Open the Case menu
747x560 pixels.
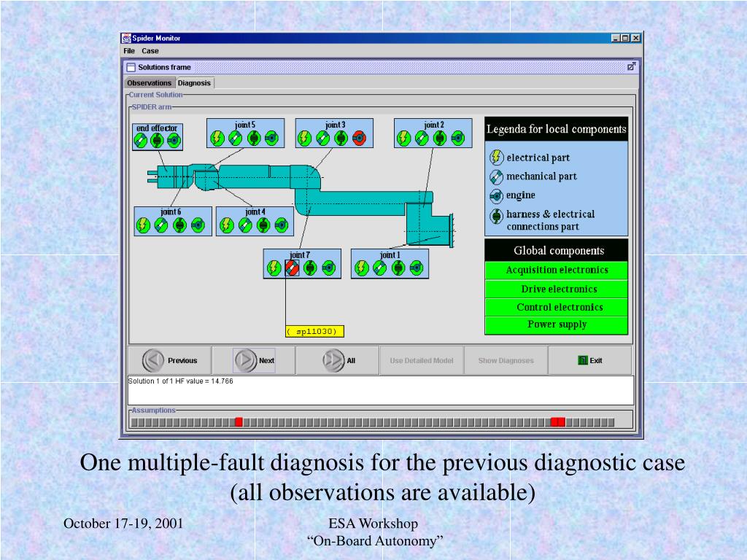click(150, 51)
